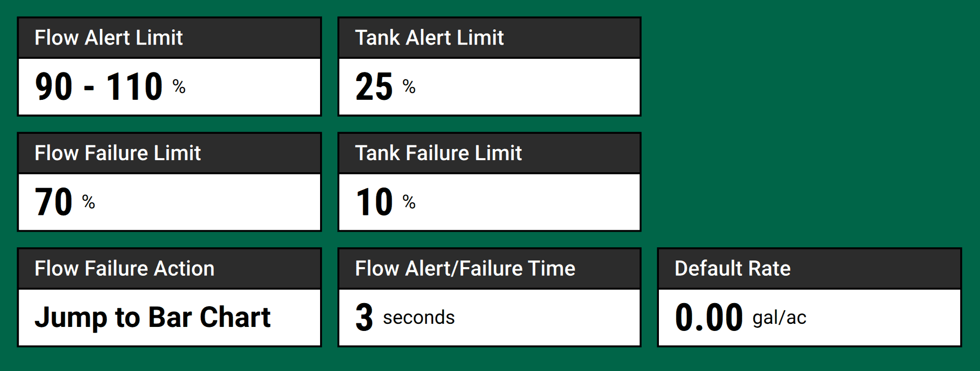Click the Tank Alert Limit header
Image resolution: width=980 pixels, height=371 pixels.
488,37
